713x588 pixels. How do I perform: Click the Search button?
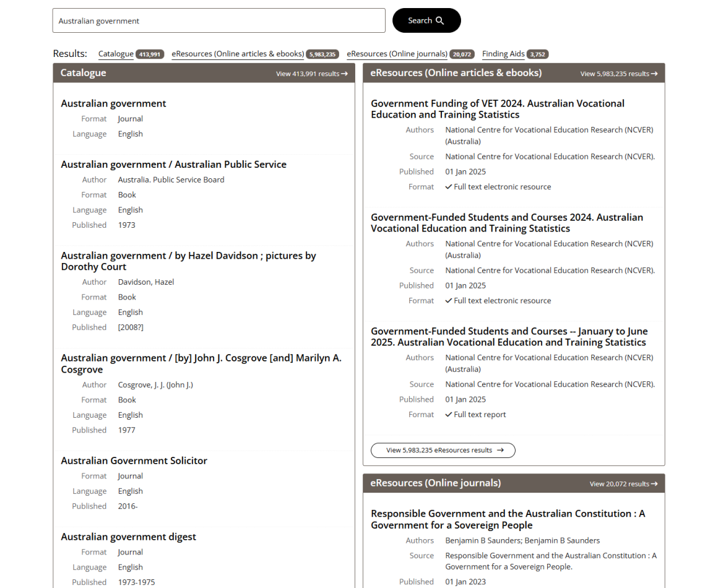coord(426,20)
